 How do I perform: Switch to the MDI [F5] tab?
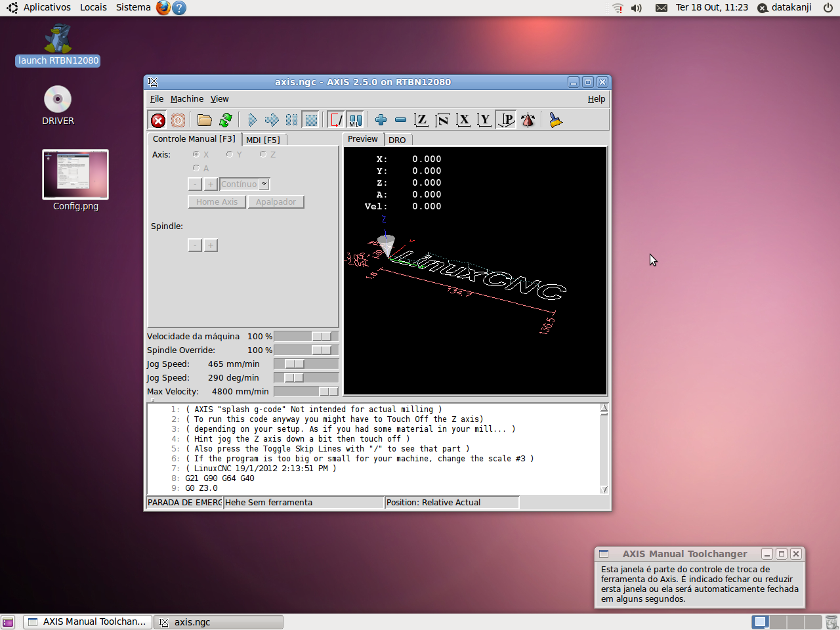(263, 140)
